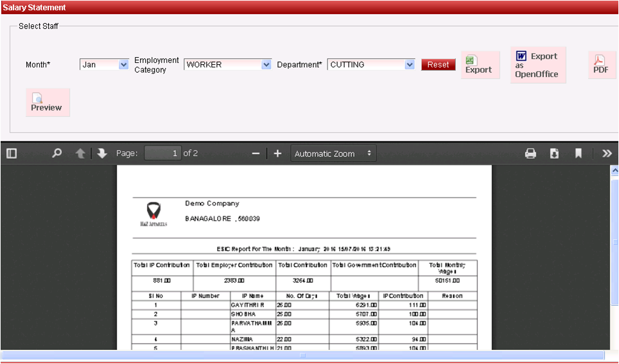Viewport: 619px width, 364px height.
Task: Open the PDF viewer tools menu
Action: click(606, 153)
